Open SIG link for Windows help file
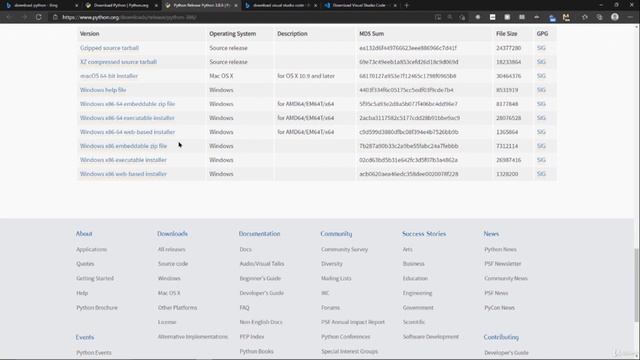This screenshot has height=360, width=640. [x=541, y=90]
